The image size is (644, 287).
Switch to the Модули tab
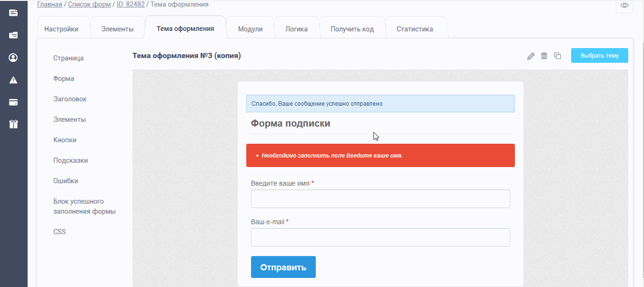(x=250, y=29)
